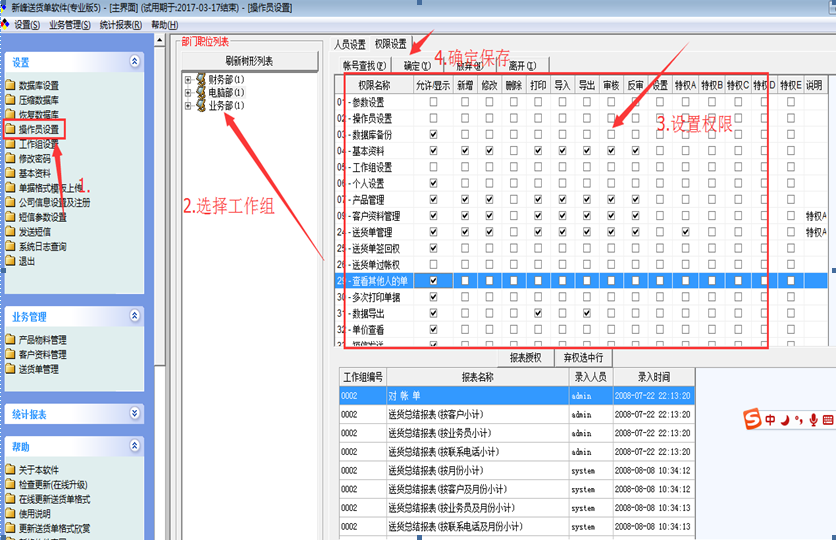The width and height of the screenshot is (836, 540).
Task: Select the 业务部 department tree icon
Action: point(201,106)
